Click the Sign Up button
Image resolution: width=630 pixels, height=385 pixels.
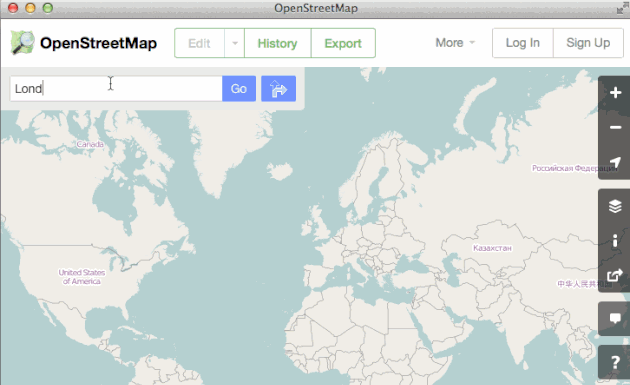[x=588, y=43]
